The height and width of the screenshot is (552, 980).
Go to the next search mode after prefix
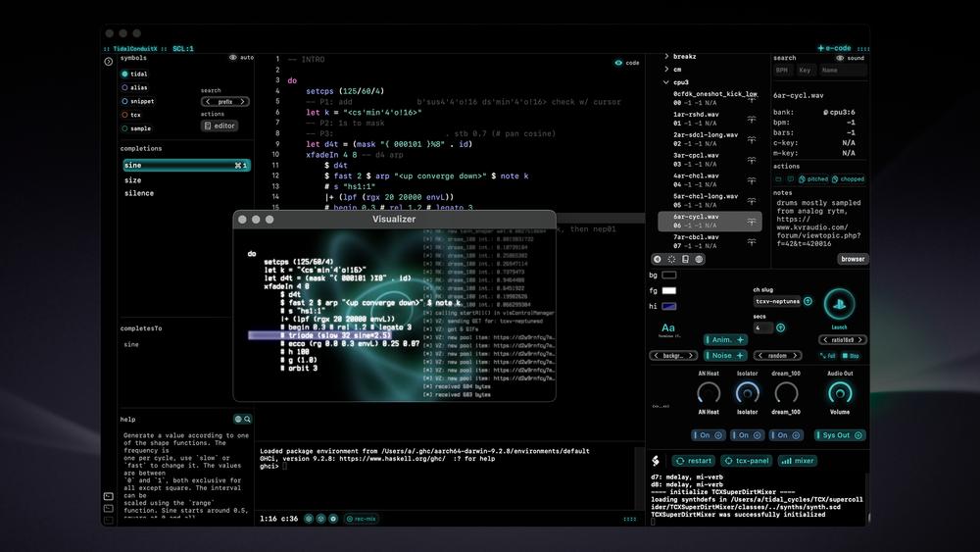pos(242,102)
